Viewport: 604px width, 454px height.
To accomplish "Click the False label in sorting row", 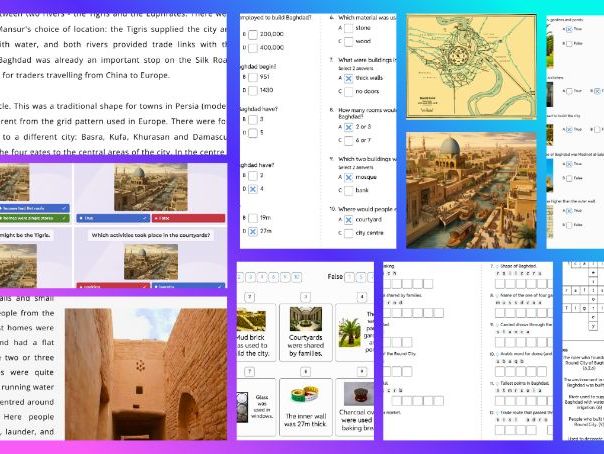I will tap(335, 276).
